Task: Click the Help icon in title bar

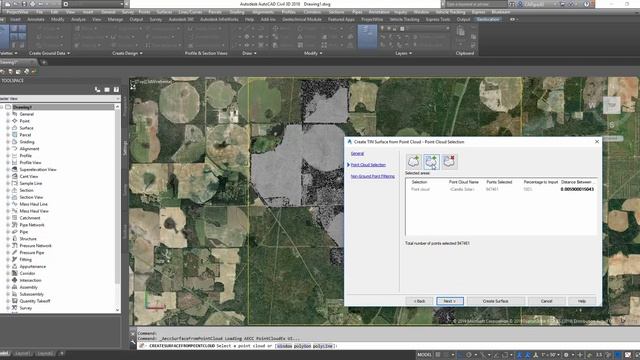Action: [587, 4]
